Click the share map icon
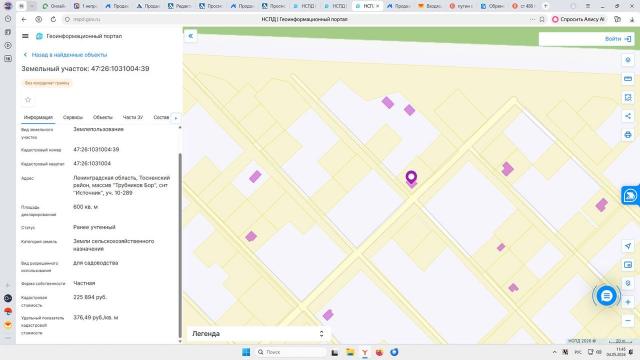The height and width of the screenshot is (360, 640). [628, 116]
